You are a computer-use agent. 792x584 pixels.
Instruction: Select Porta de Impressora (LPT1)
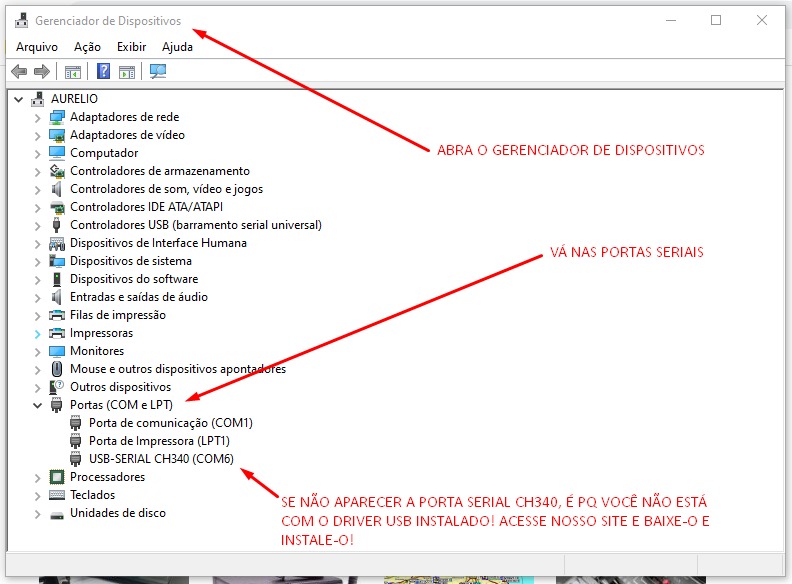pos(159,441)
